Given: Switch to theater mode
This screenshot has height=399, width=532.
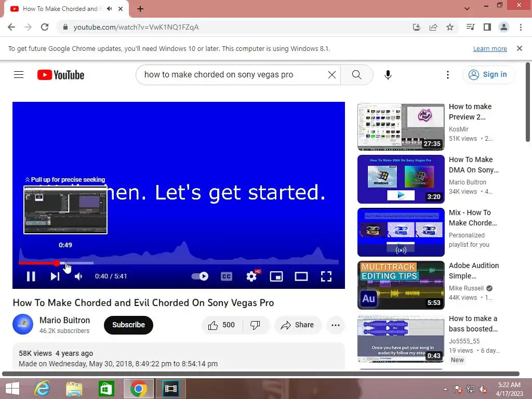Looking at the screenshot, I should coord(301,276).
